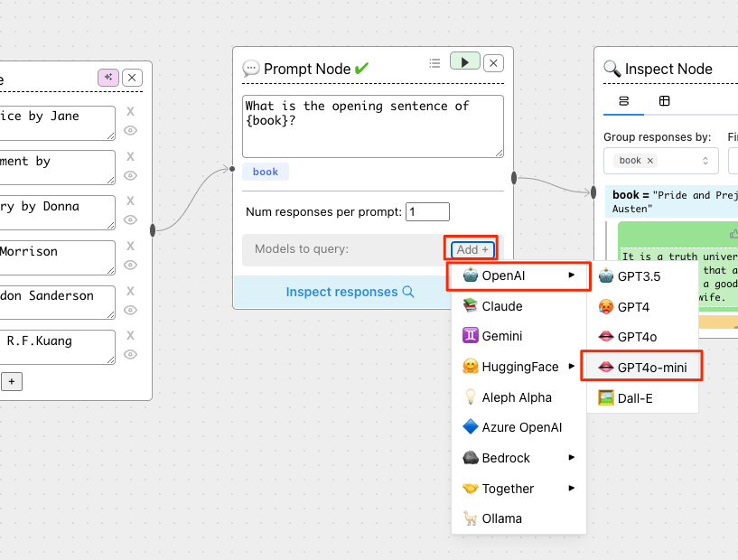This screenshot has width=738, height=560.
Task: Click the Inspect Node magnifier icon
Action: [612, 69]
